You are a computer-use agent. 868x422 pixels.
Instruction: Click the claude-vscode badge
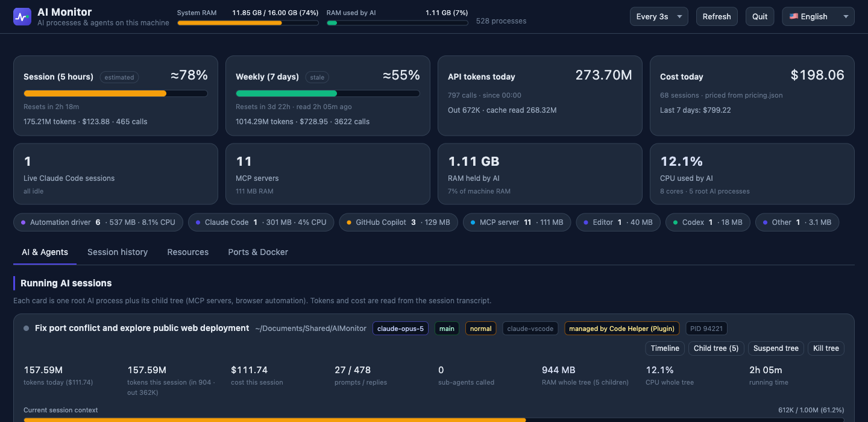coord(530,329)
